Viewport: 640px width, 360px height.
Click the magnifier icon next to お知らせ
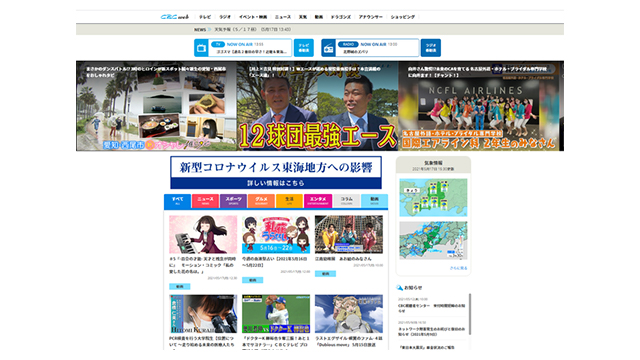(x=400, y=288)
